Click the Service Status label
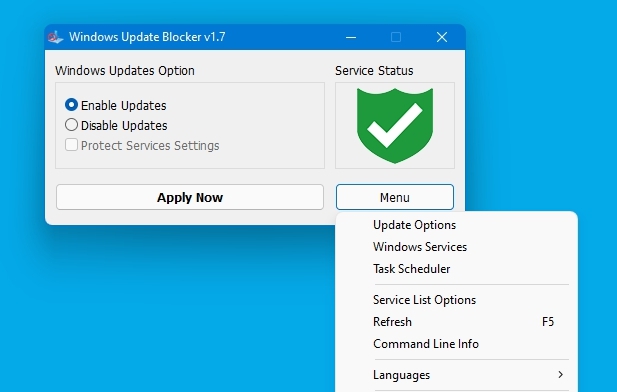617x392 pixels. (374, 71)
